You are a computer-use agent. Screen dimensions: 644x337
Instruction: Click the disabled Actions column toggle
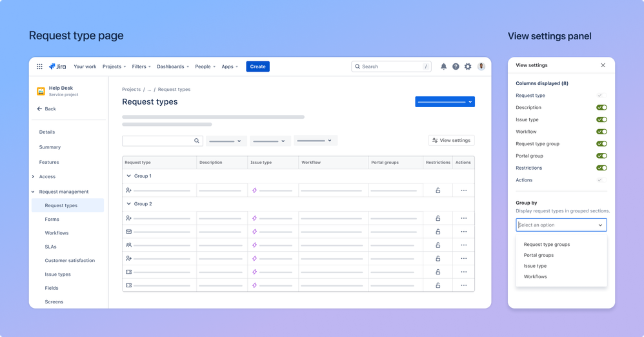point(601,180)
